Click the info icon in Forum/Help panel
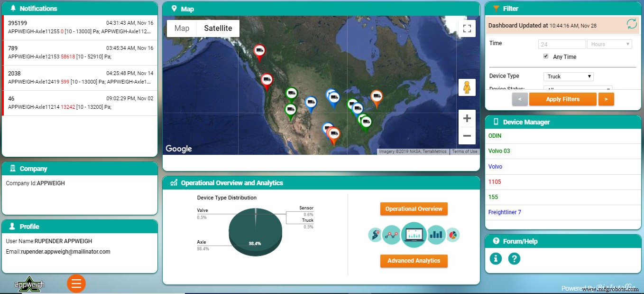This screenshot has width=644, height=294. point(496,259)
